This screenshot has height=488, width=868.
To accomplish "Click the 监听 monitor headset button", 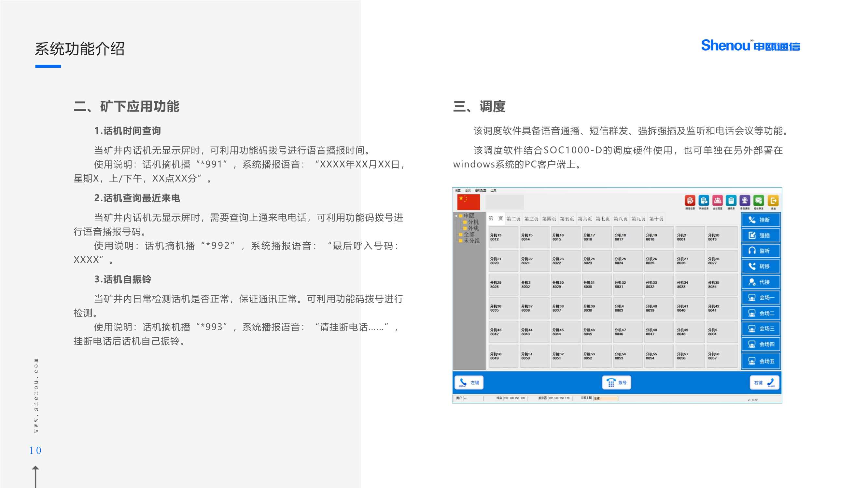I will (761, 251).
